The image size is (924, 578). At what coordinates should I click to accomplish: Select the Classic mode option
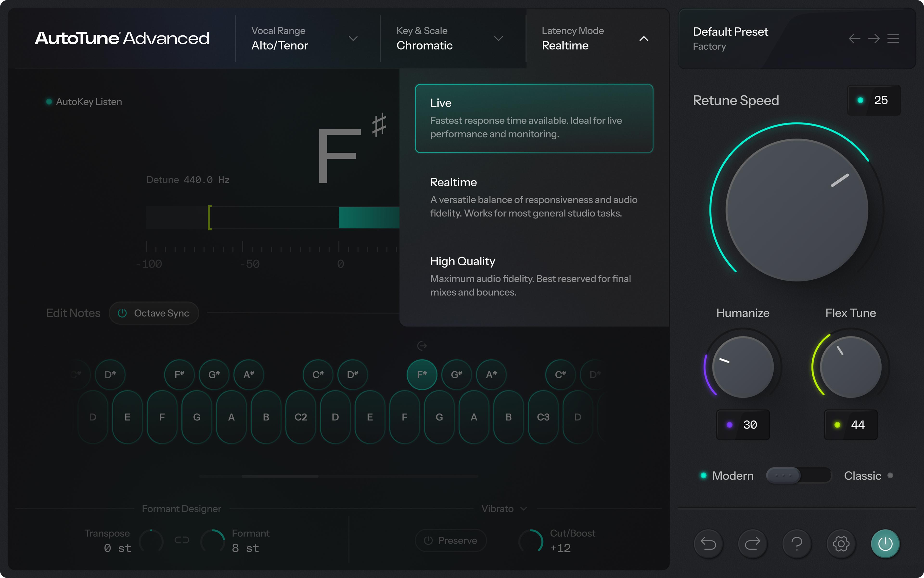coord(868,476)
